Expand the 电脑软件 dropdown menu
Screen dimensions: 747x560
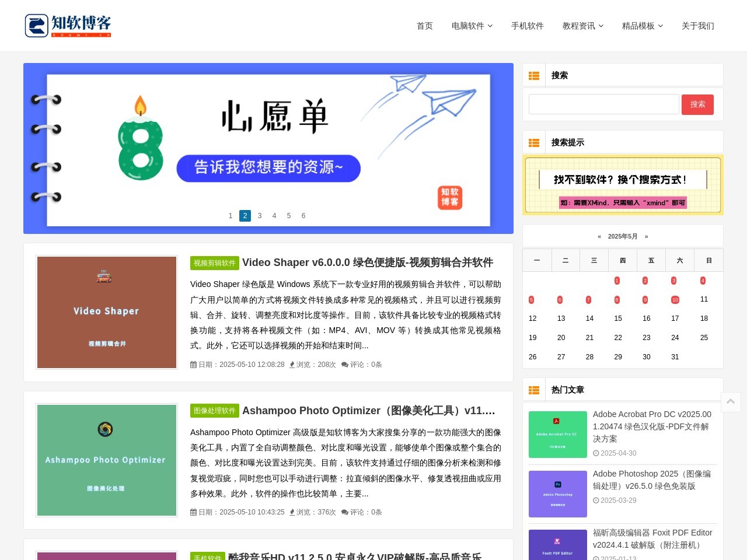pos(472,26)
